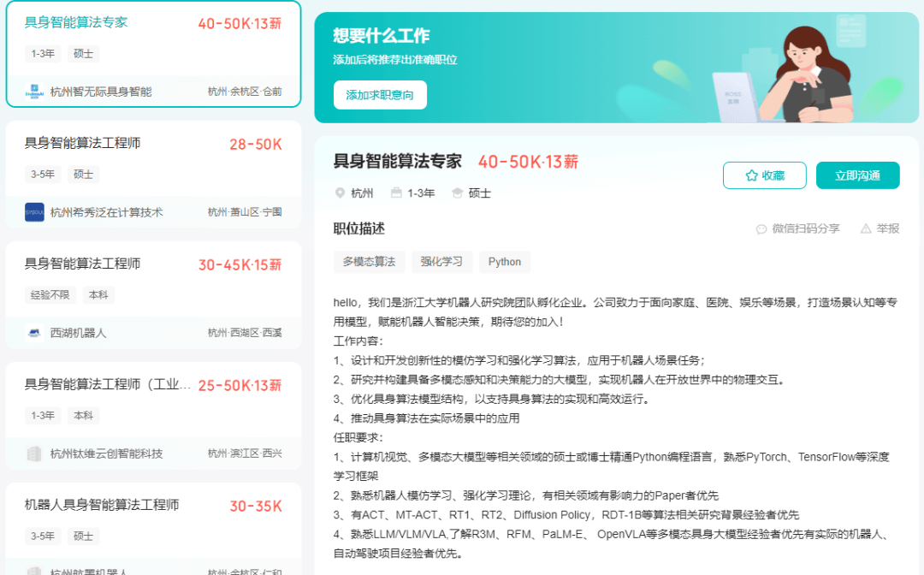The width and height of the screenshot is (924, 575).
Task: Start a chat via the 立即沟通 button
Action: tap(857, 175)
